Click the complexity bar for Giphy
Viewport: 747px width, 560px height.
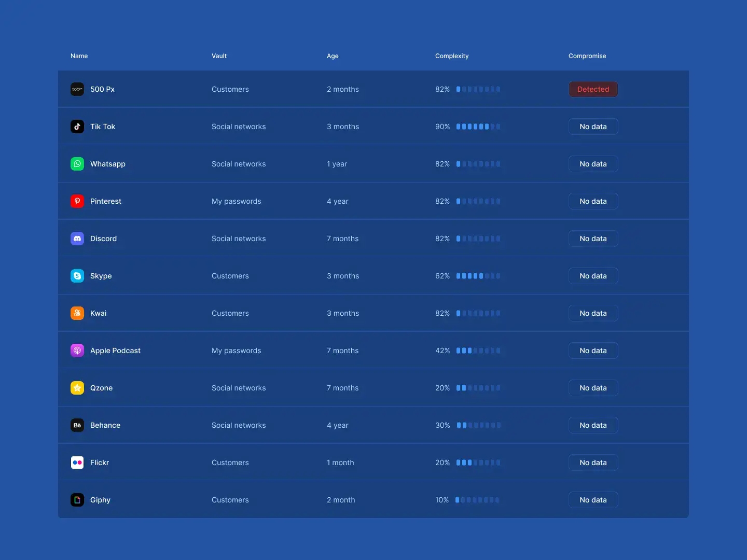pos(477,500)
